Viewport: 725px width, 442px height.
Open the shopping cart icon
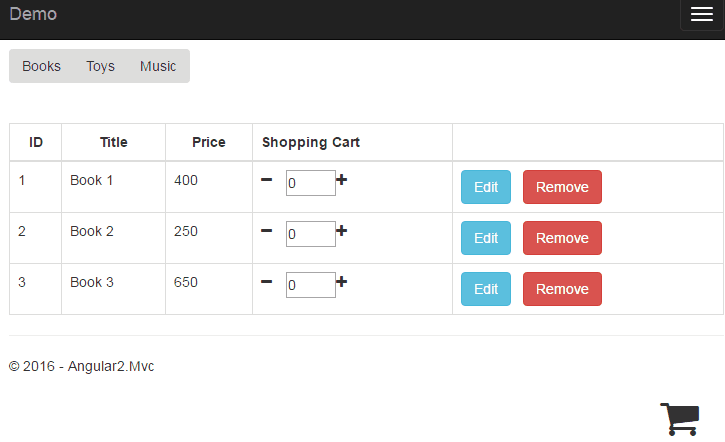pyautogui.click(x=679, y=418)
